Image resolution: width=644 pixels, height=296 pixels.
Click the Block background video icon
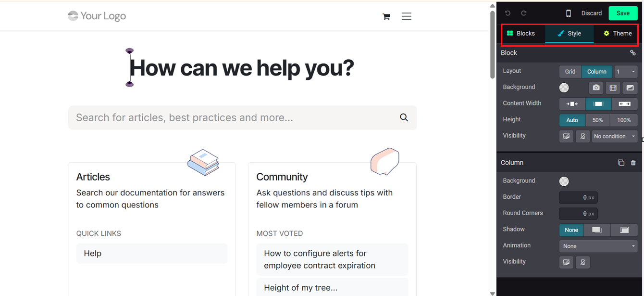coord(613,88)
